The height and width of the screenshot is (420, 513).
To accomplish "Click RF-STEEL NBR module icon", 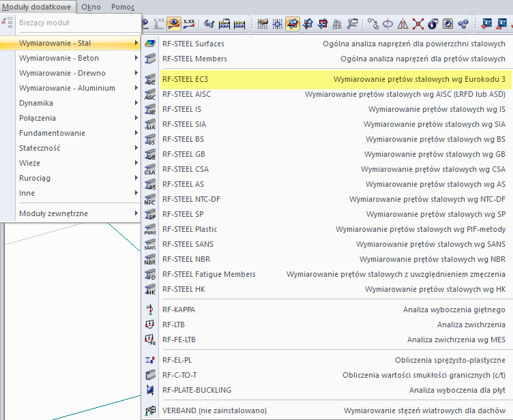I will [150, 260].
